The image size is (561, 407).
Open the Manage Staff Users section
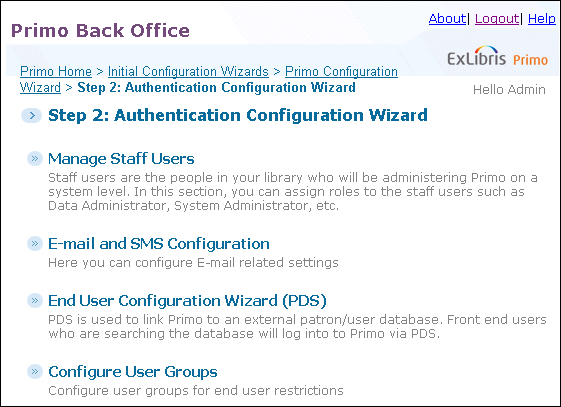point(121,158)
